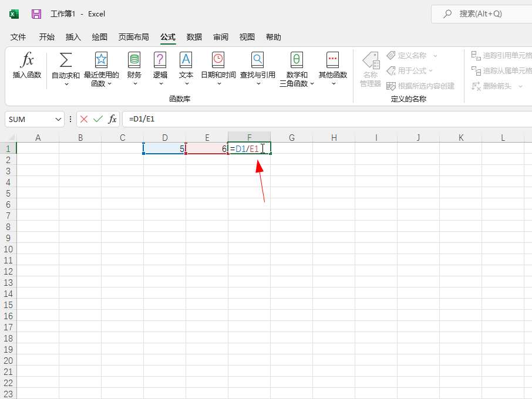This screenshot has width=532, height=399.
Task: Expand Logical (逻辑) dropdown chevron
Action: [x=161, y=84]
